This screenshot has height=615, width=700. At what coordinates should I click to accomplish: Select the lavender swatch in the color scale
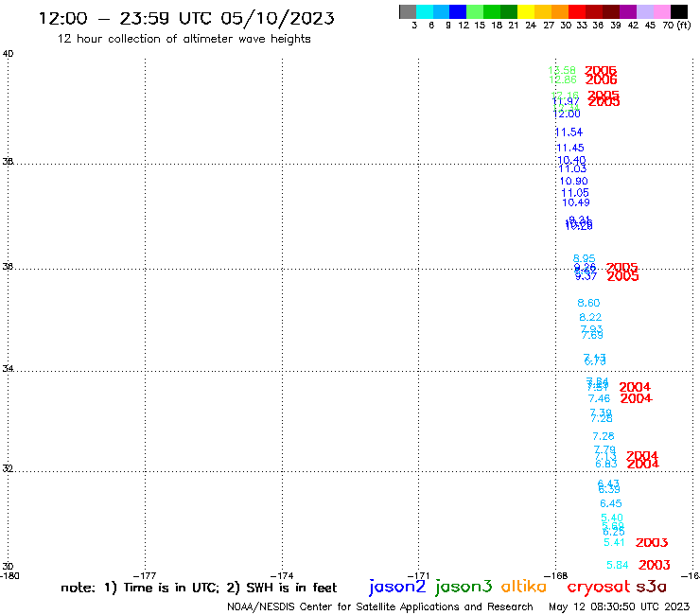(644, 12)
